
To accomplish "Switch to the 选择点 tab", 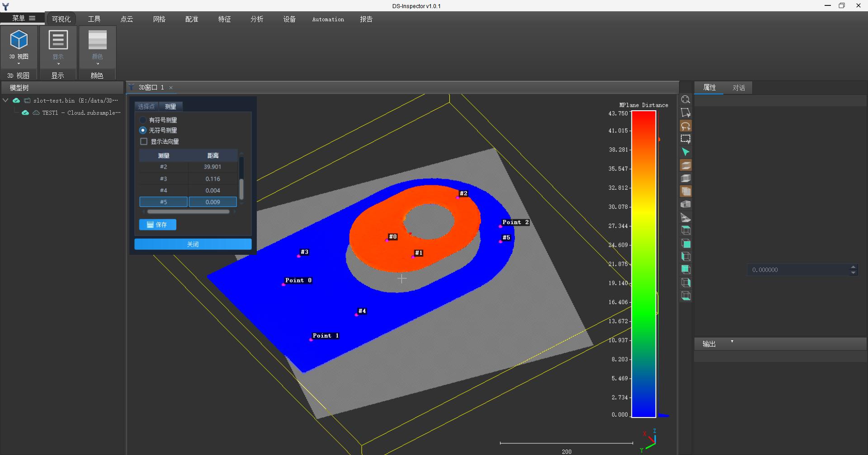I will coord(146,107).
